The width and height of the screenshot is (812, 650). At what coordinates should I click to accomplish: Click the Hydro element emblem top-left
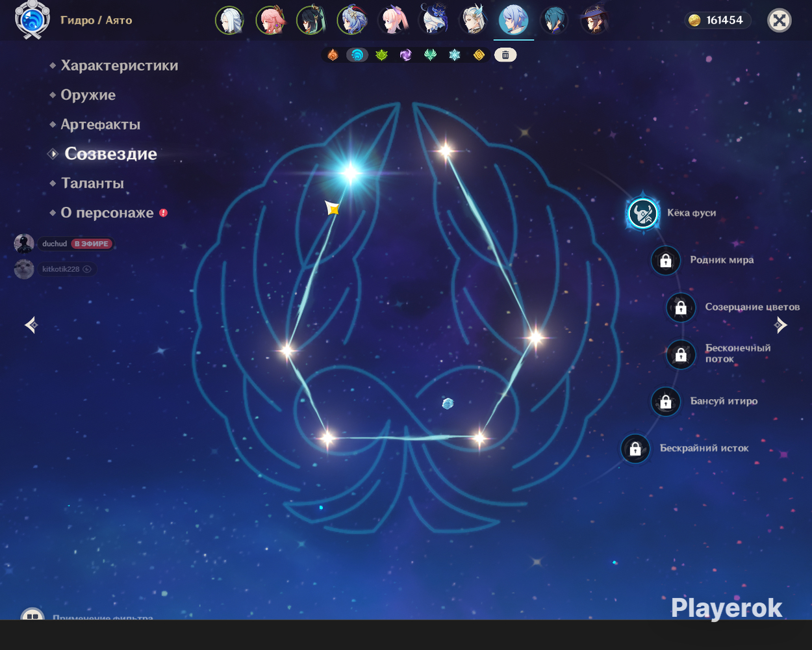[32, 20]
